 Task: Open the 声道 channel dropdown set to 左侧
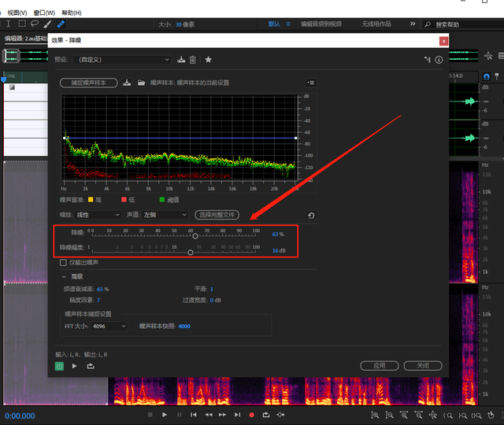[165, 215]
